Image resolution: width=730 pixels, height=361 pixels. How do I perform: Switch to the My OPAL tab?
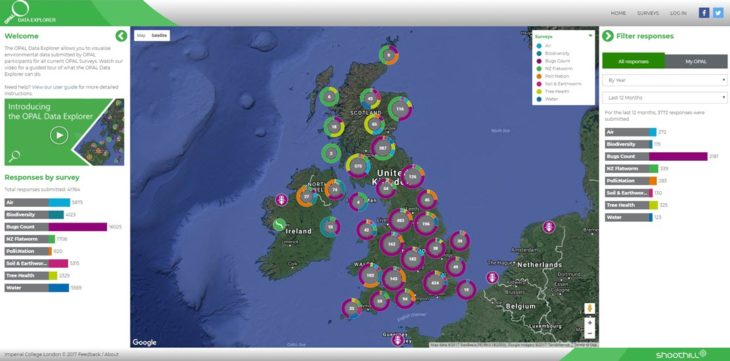coord(696,61)
